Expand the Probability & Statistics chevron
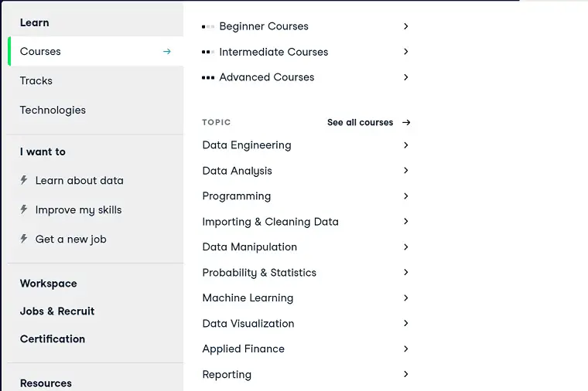The height and width of the screenshot is (391, 588). pyautogui.click(x=405, y=272)
